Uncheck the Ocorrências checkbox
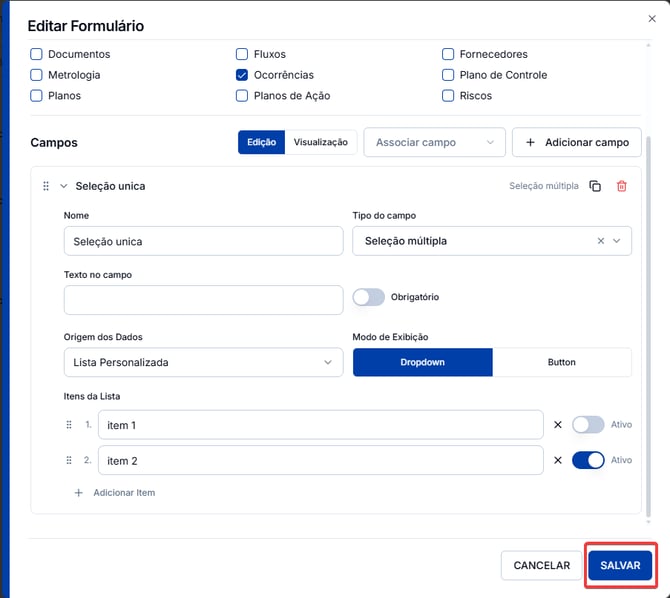 coord(242,75)
